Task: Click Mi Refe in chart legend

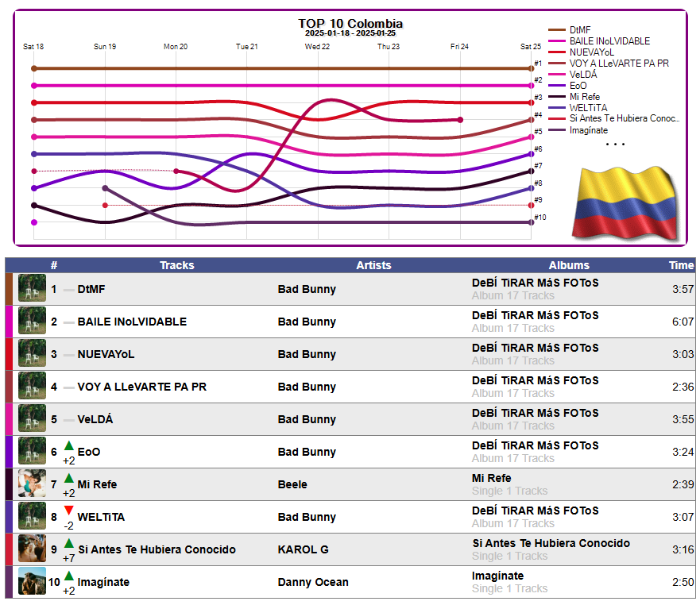Action: 584,97
